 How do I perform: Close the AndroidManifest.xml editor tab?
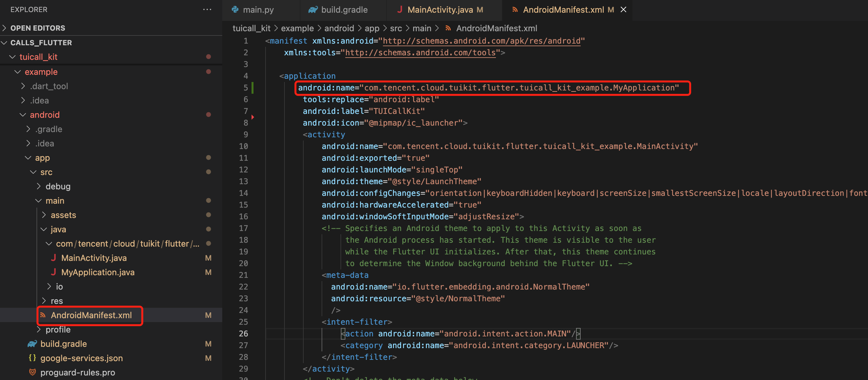(623, 9)
